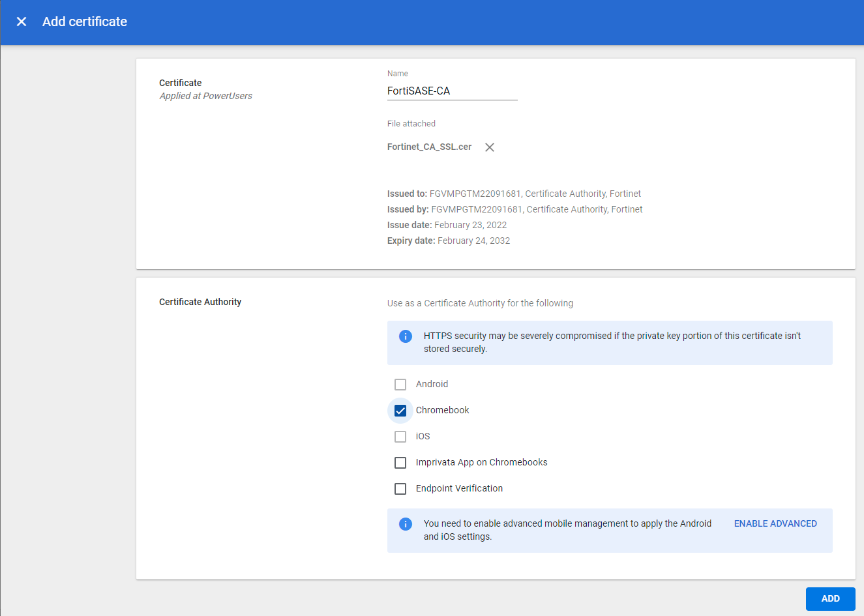
Task: Enable the Android certificate authority checkbox
Action: (x=400, y=384)
